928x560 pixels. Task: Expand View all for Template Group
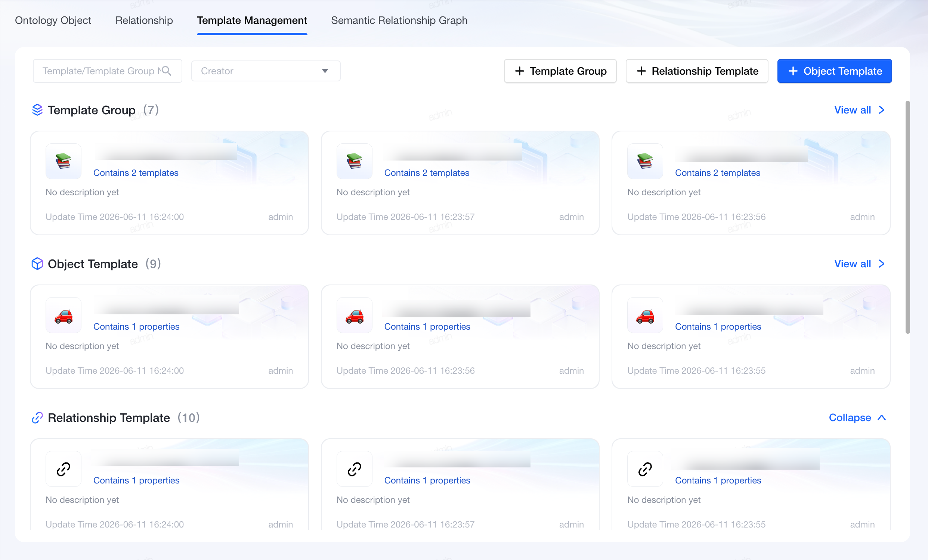[x=859, y=110]
